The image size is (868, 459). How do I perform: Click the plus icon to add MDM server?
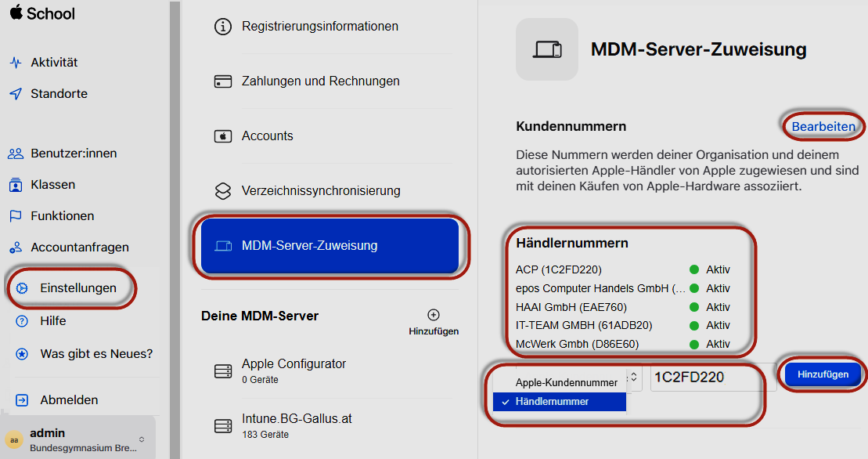pos(433,316)
